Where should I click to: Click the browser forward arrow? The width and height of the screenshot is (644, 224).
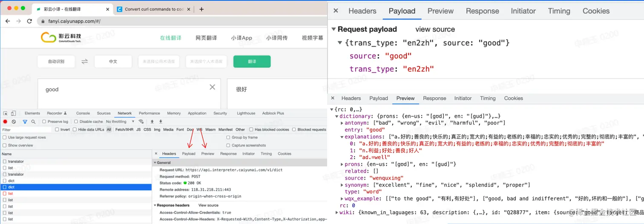click(x=18, y=21)
